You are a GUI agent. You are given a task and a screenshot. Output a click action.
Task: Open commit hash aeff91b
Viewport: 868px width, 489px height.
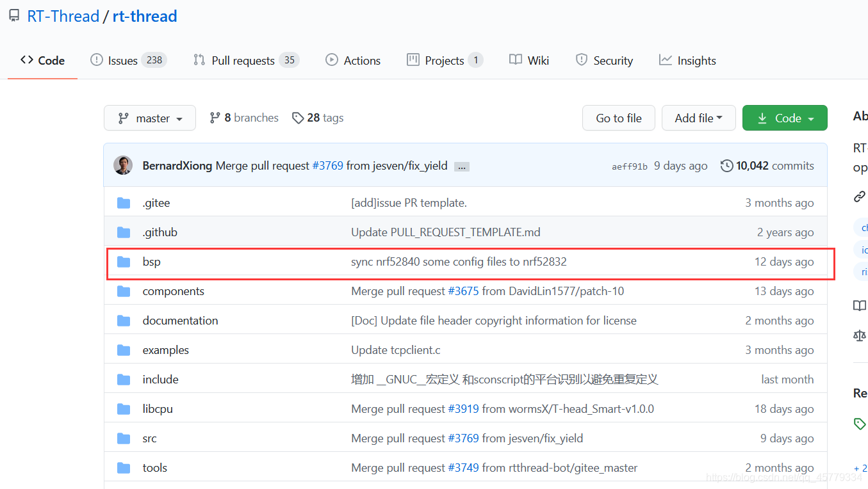point(630,166)
